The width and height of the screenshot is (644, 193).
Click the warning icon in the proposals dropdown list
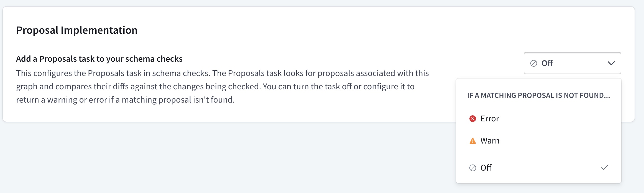(x=472, y=140)
